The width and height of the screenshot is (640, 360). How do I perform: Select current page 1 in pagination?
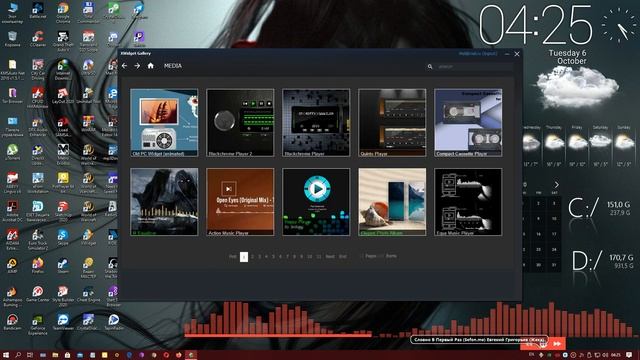tap(244, 257)
